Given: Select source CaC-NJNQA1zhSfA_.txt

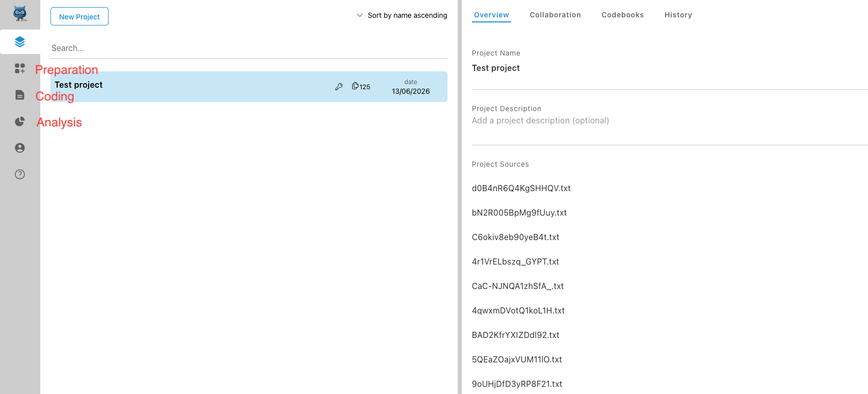Looking at the screenshot, I should point(518,286).
